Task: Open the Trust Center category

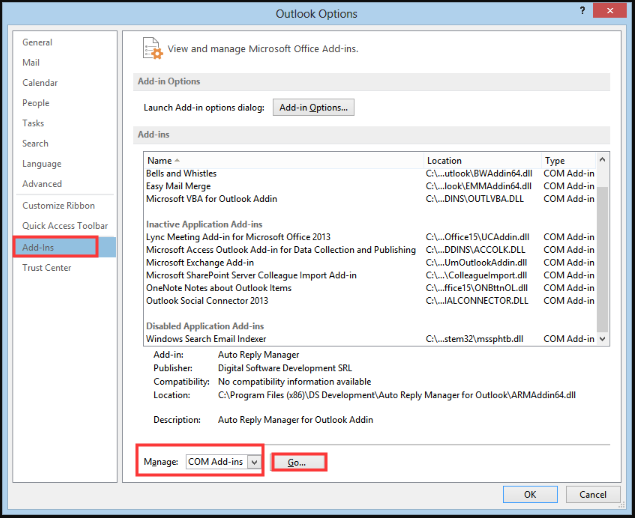Action: 47,268
